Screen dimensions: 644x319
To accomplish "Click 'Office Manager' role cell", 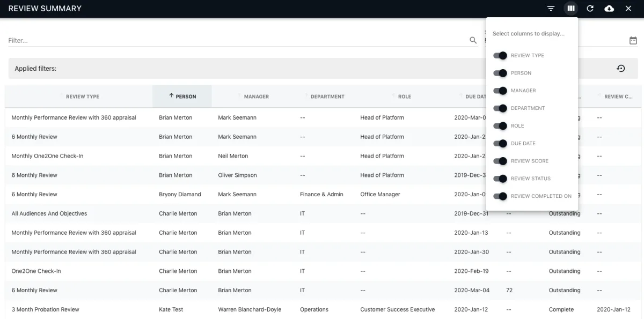I will [x=380, y=194].
